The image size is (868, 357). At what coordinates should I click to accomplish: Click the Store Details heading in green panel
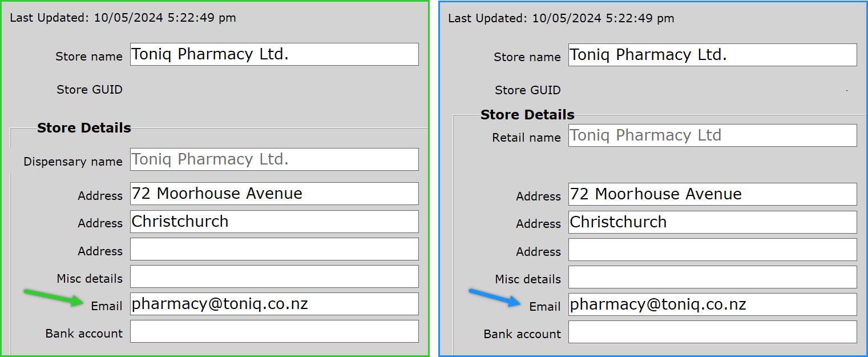pos(84,128)
